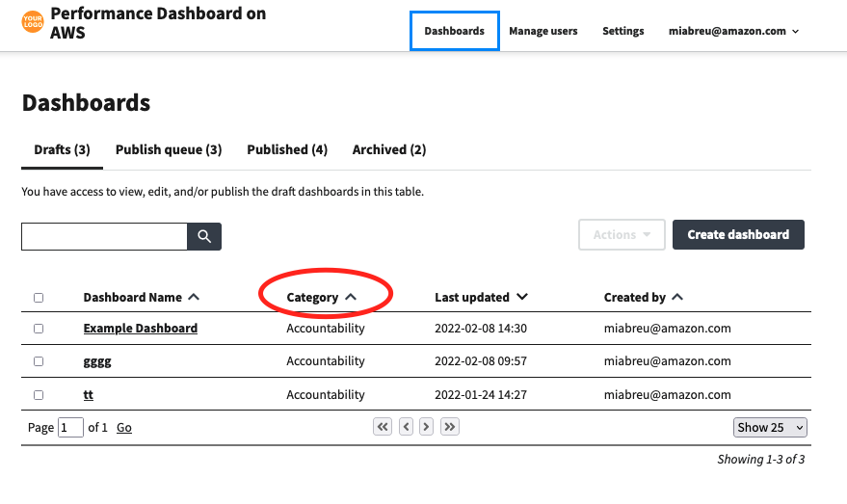Switch to Archived (2) tab
This screenshot has height=504, width=847.
point(389,149)
